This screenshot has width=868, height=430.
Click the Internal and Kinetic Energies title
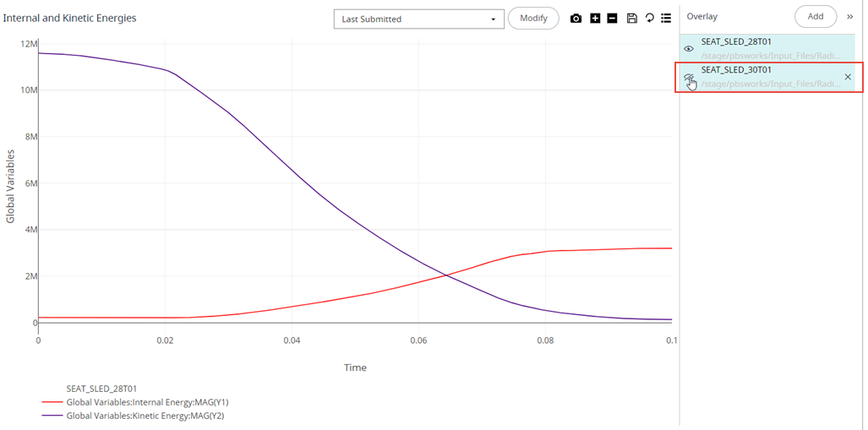70,18
